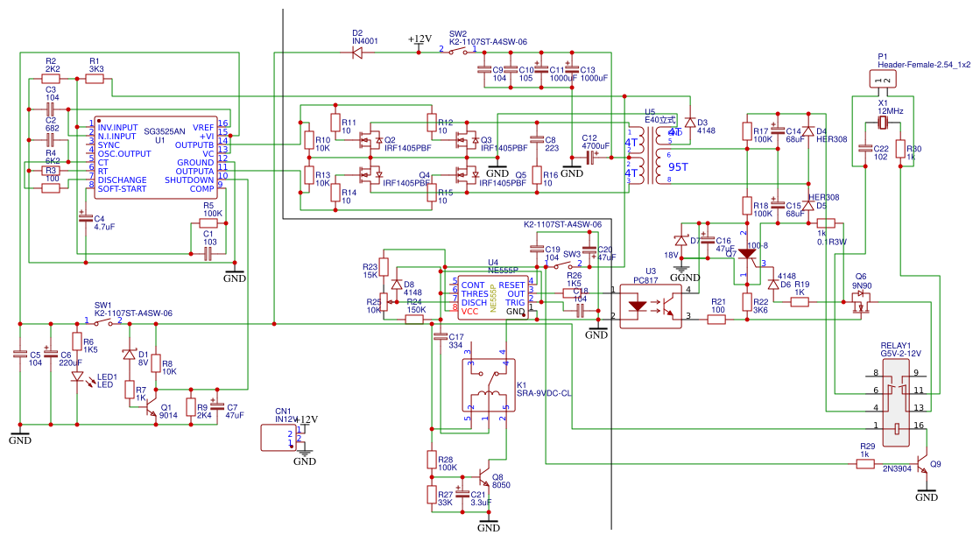Screen dimensions: 980x542
Task: Toggle switch SW1 near R6
Action: tap(103, 323)
